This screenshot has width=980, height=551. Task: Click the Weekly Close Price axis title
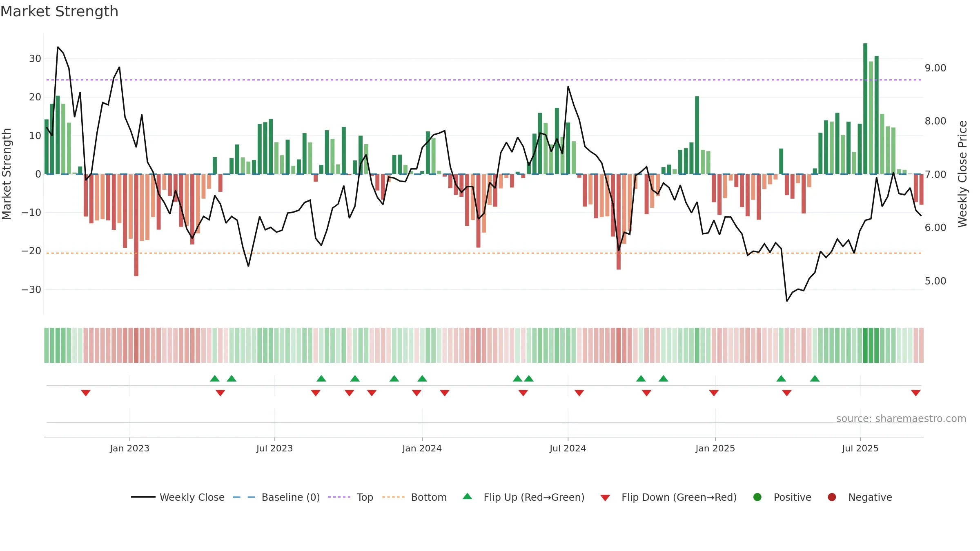(963, 174)
